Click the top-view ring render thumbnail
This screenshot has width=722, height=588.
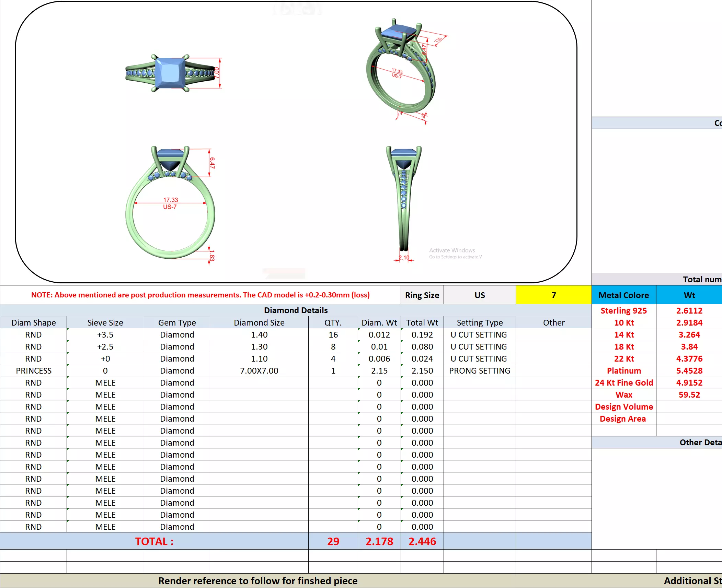coord(171,73)
